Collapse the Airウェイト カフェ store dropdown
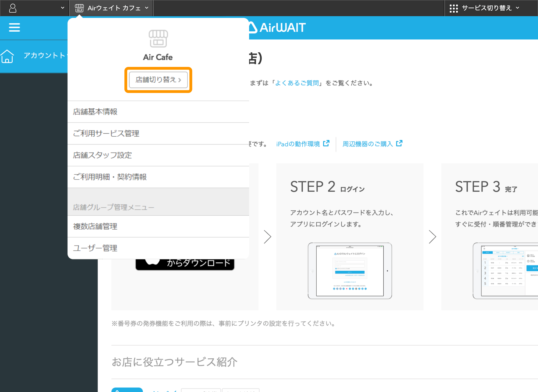This screenshot has width=538, height=392. click(x=147, y=8)
